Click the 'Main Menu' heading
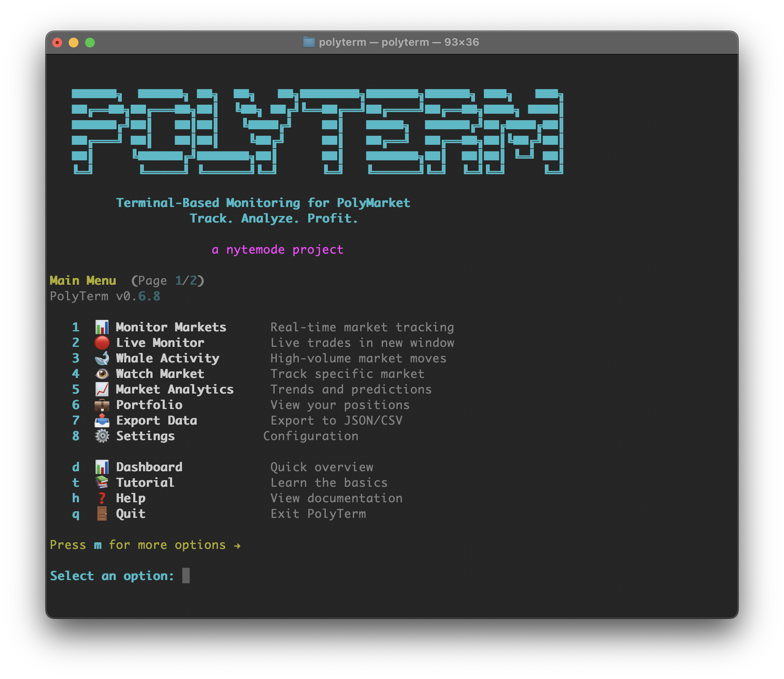This screenshot has width=784, height=679. (x=83, y=281)
